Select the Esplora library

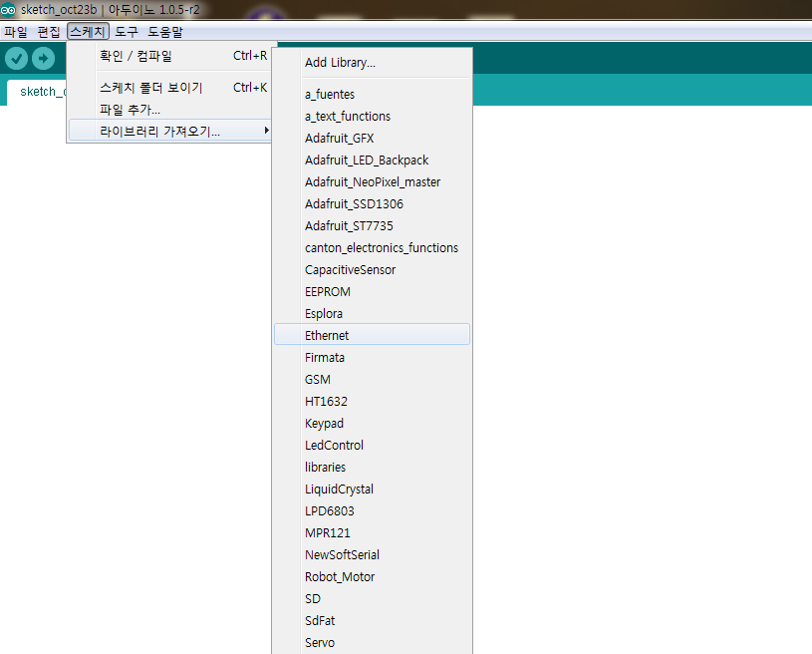372,314
